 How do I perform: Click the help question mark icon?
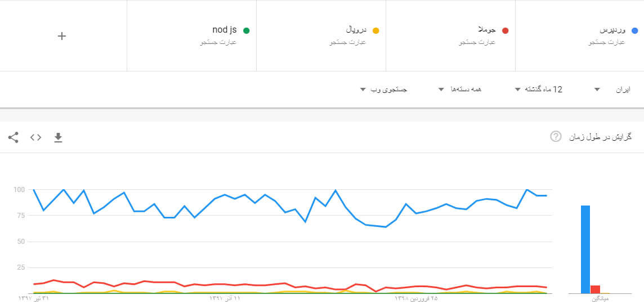555,137
